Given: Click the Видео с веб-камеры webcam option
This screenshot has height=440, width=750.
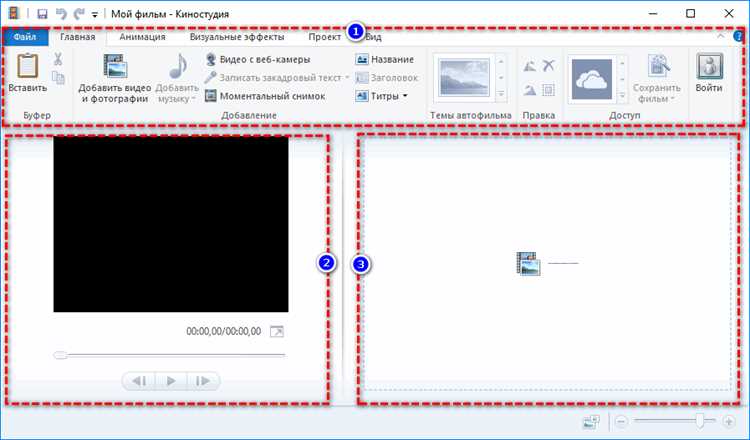Looking at the screenshot, I should [x=258, y=59].
